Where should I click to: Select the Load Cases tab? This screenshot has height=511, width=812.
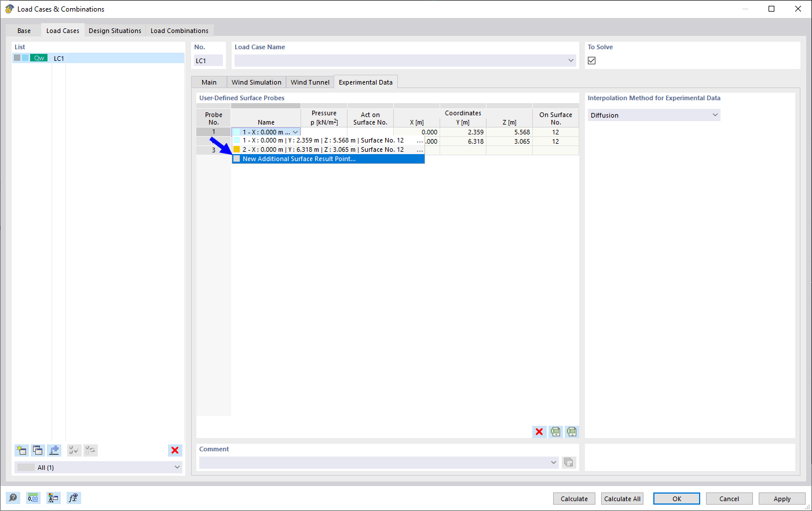point(63,31)
